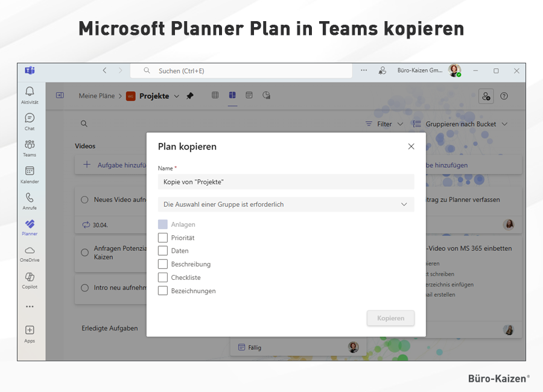The width and height of the screenshot is (543, 392).
Task: Click the recurrence icon next to 30.04.
Action: (86, 225)
